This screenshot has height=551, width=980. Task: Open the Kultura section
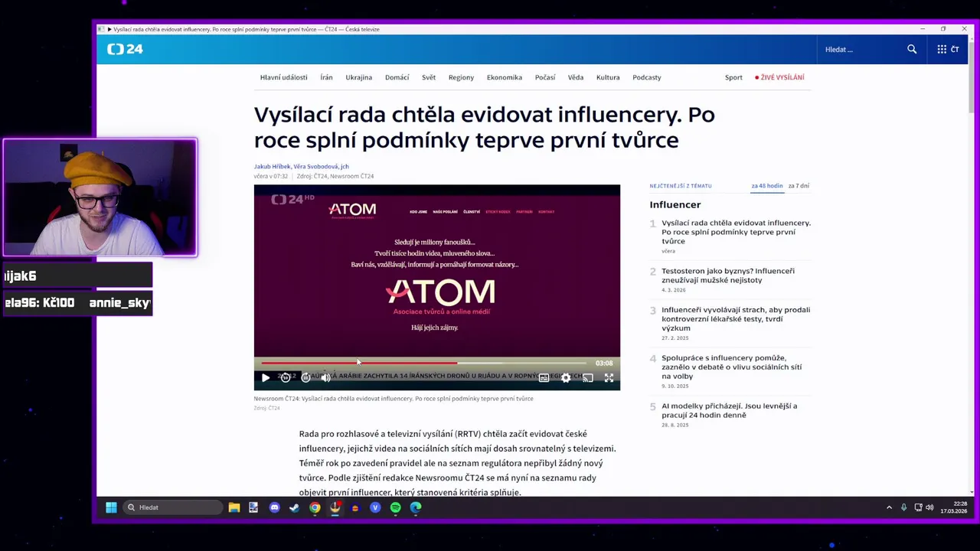click(x=608, y=77)
